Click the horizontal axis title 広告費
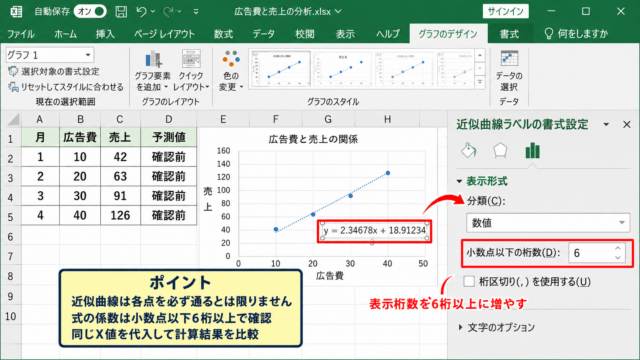Image resolution: width=640 pixels, height=360 pixels. (x=330, y=276)
